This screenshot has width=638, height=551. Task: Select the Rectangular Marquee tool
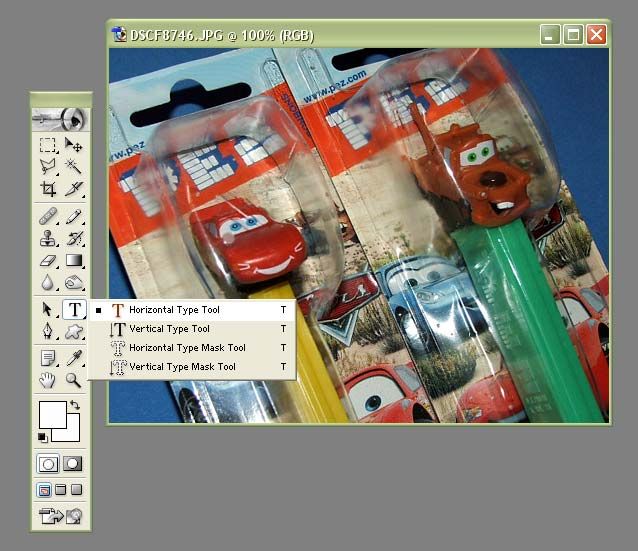(x=48, y=145)
